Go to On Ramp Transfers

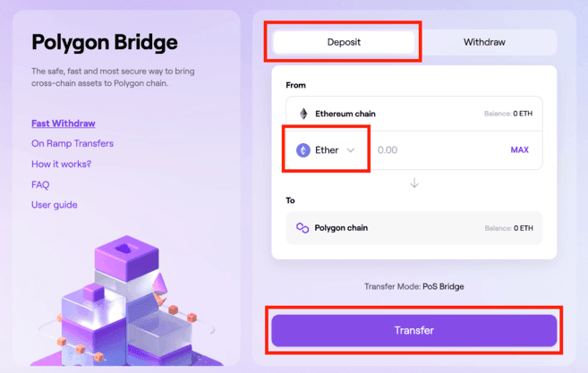pyautogui.click(x=72, y=143)
